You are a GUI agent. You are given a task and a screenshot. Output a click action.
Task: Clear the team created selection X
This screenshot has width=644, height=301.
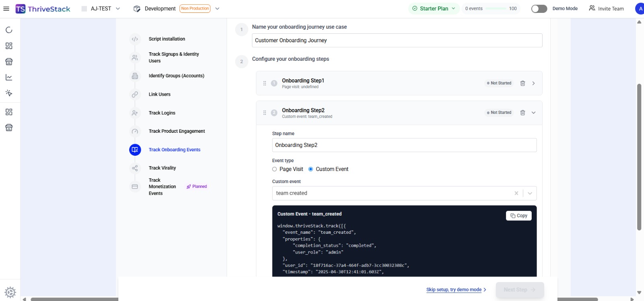[x=516, y=193]
